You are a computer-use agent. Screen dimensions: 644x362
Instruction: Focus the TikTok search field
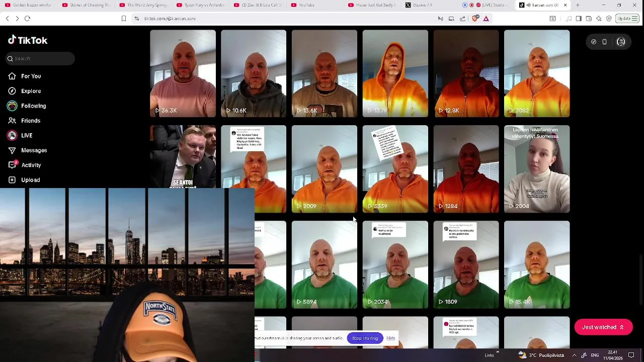pyautogui.click(x=41, y=58)
